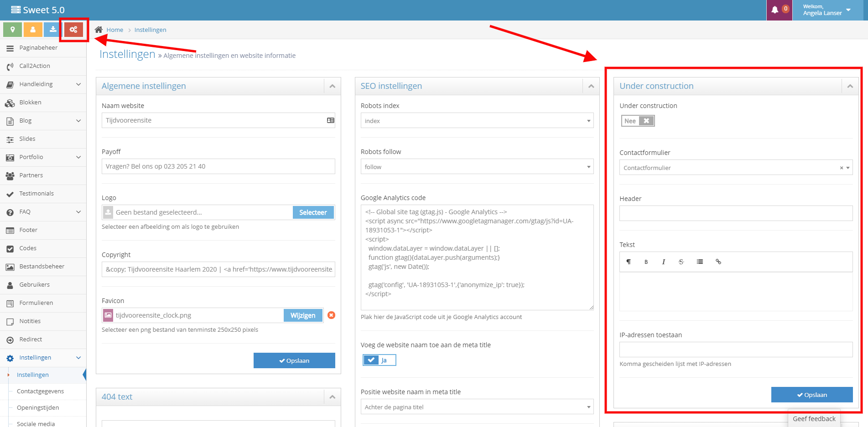Expand Portfolio in sidebar

tap(43, 157)
